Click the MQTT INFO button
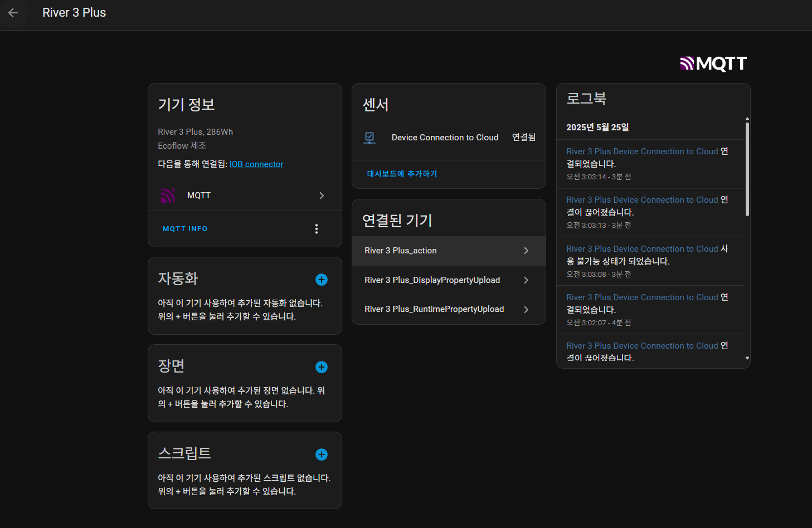 click(185, 229)
